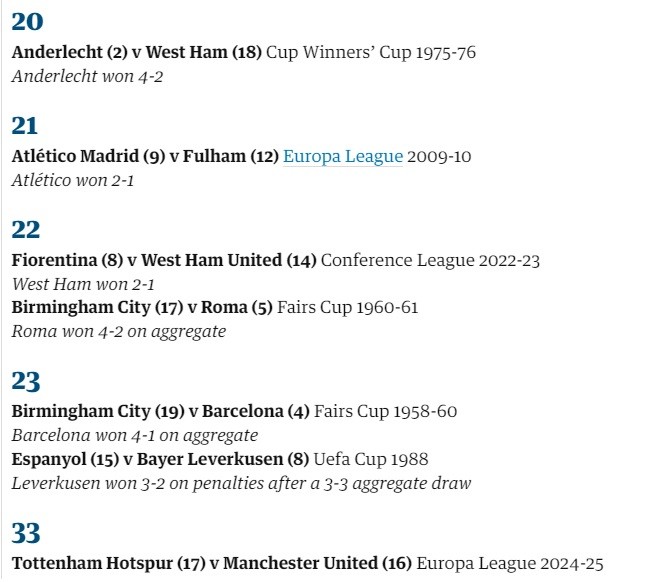Click 'West Ham won 2-1' result line
This screenshot has width=647, height=582.
[x=83, y=285]
